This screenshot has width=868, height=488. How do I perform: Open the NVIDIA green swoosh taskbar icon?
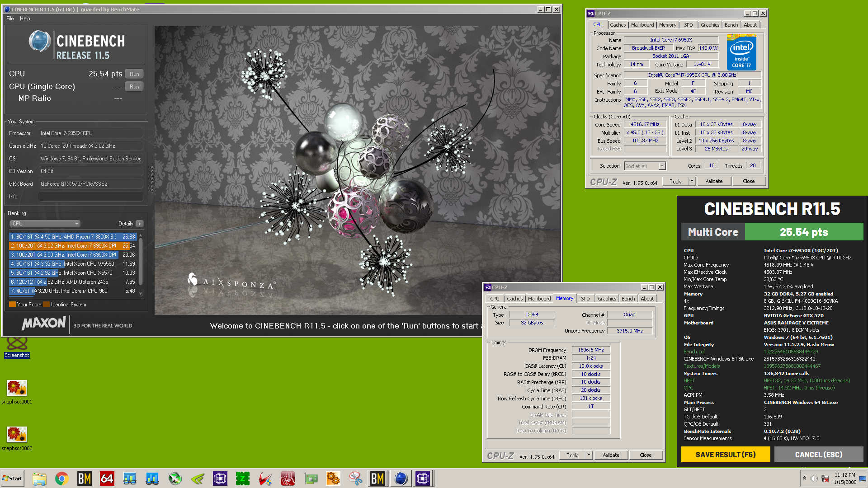pos(198,479)
